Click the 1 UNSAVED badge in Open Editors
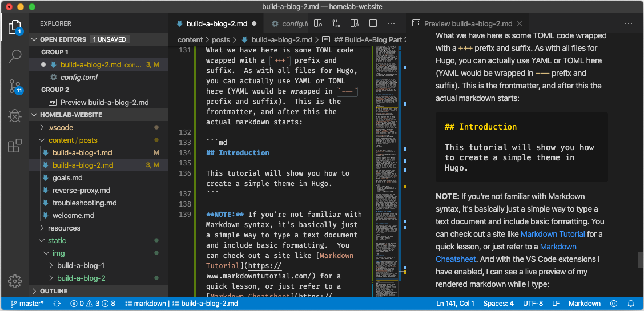 tap(109, 39)
